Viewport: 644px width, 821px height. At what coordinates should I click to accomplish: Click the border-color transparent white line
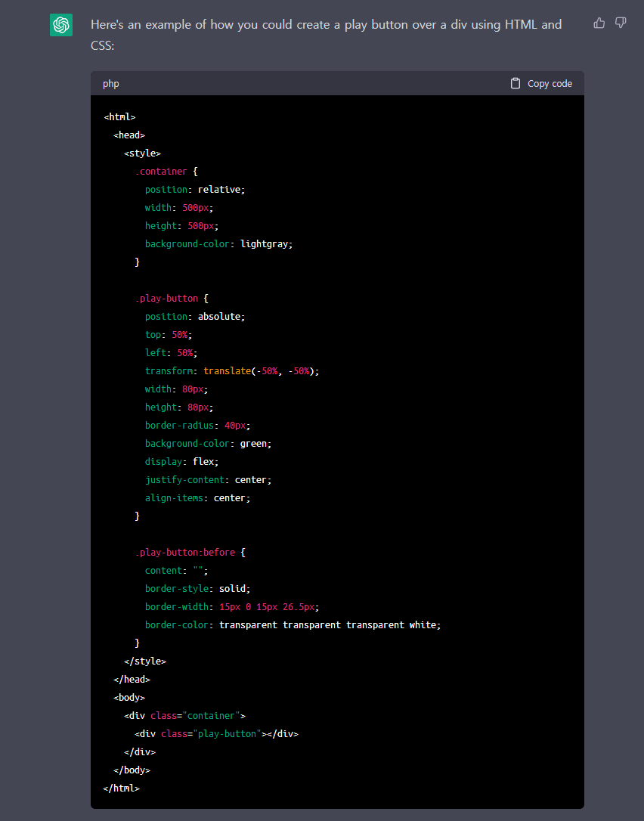(293, 625)
